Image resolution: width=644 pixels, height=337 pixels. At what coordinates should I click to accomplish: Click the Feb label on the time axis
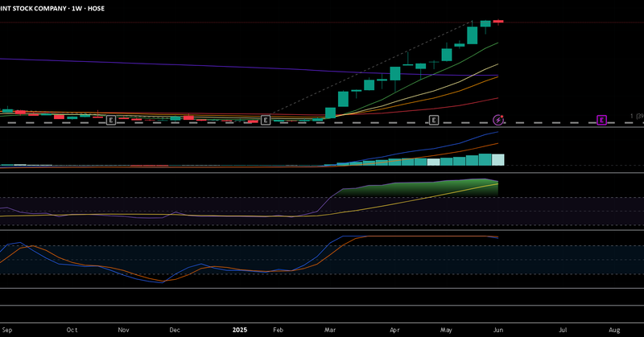[278, 330]
